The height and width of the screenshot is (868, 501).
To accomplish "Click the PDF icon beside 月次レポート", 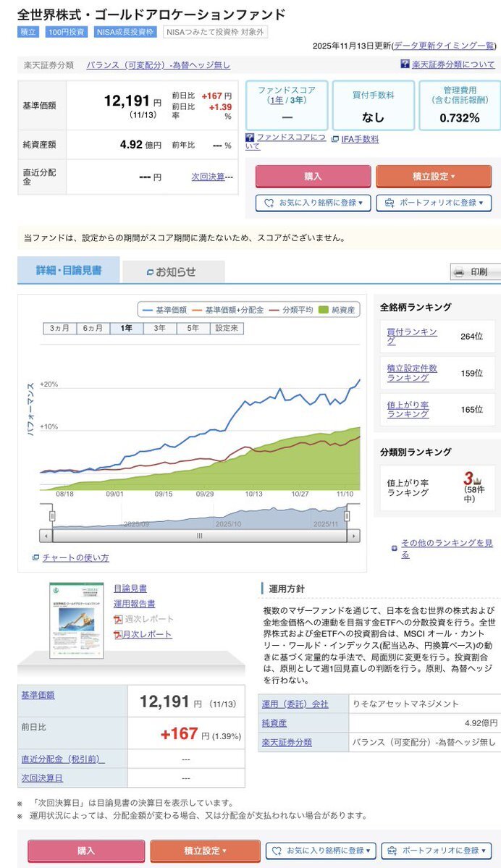I will (118, 634).
